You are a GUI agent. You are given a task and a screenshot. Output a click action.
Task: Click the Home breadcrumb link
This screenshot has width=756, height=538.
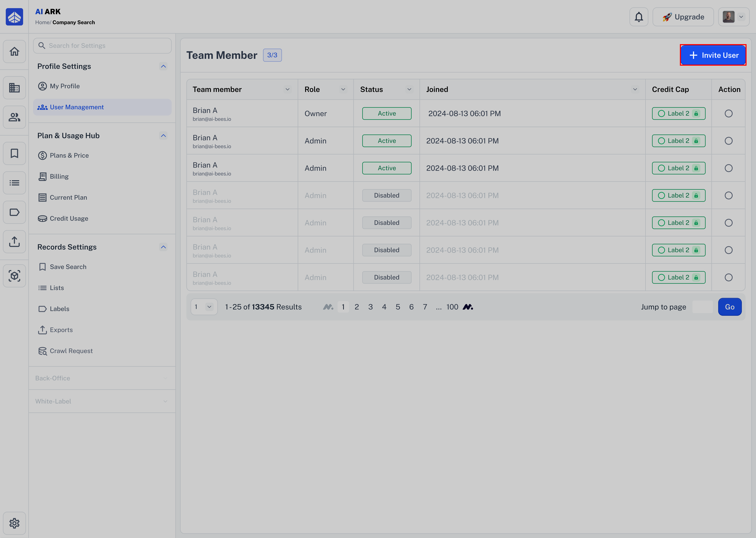click(42, 23)
